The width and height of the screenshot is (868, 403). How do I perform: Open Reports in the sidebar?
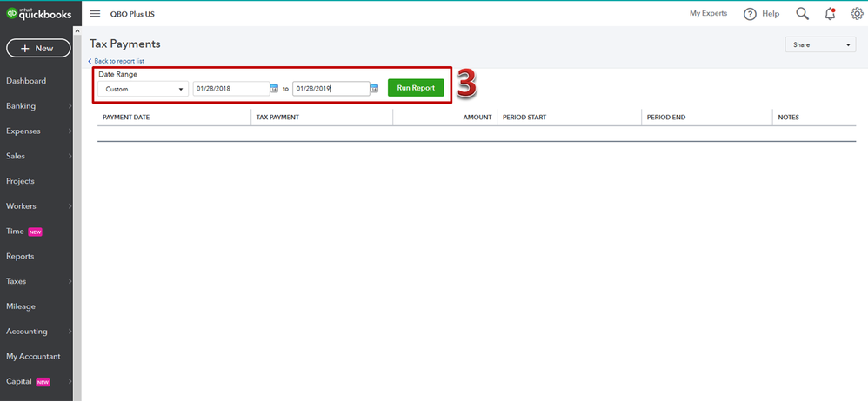click(x=20, y=257)
